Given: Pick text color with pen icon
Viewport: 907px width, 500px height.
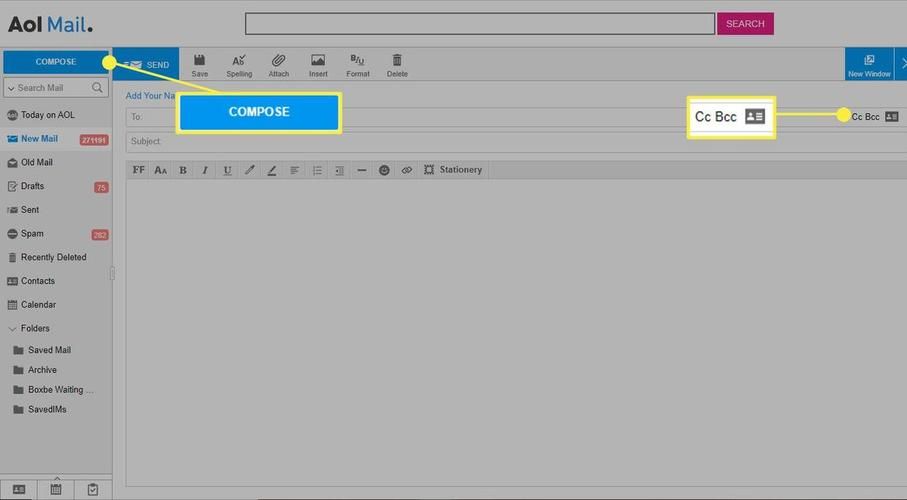Looking at the screenshot, I should click(249, 170).
